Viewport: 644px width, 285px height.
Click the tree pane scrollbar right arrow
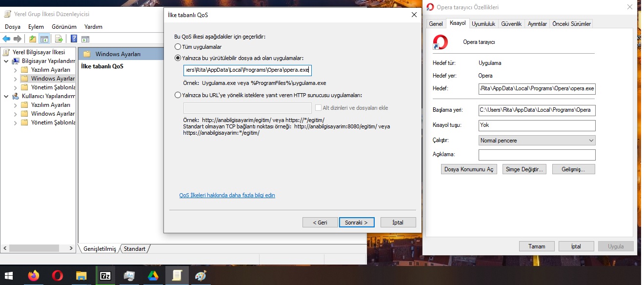pos(72,248)
